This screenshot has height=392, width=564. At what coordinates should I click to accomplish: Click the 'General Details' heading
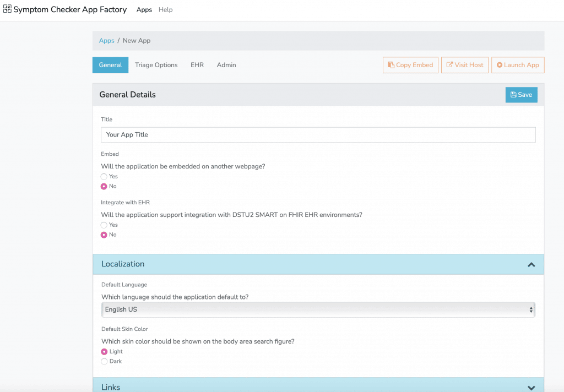pos(127,95)
